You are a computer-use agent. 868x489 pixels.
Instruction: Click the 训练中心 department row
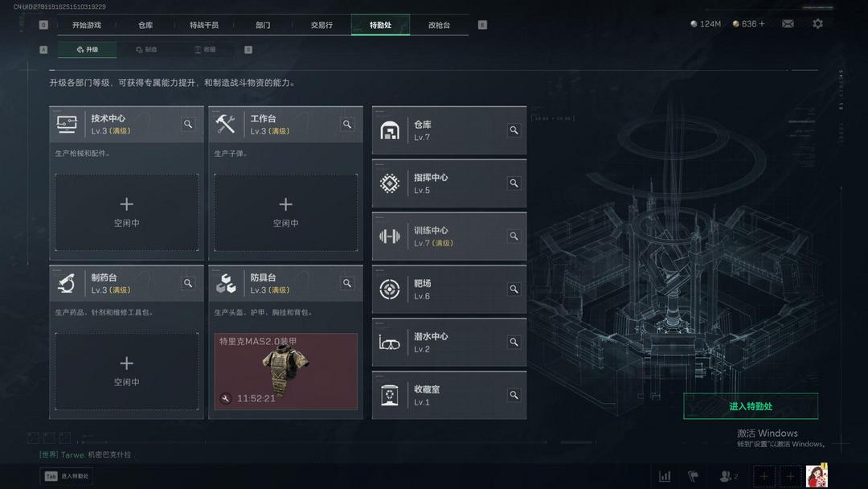tap(449, 236)
